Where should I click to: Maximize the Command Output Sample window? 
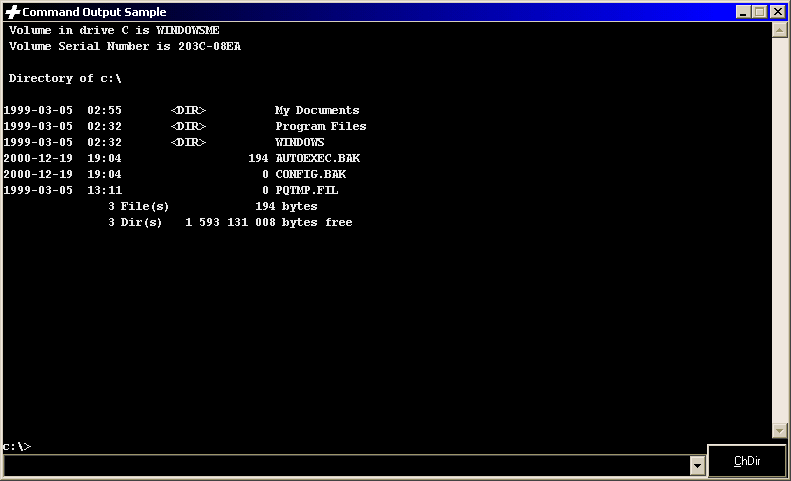pyautogui.click(x=760, y=12)
